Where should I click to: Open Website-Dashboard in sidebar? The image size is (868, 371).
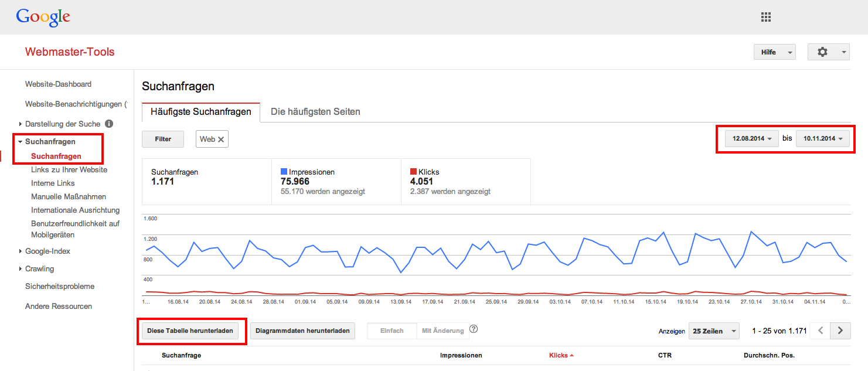click(58, 84)
